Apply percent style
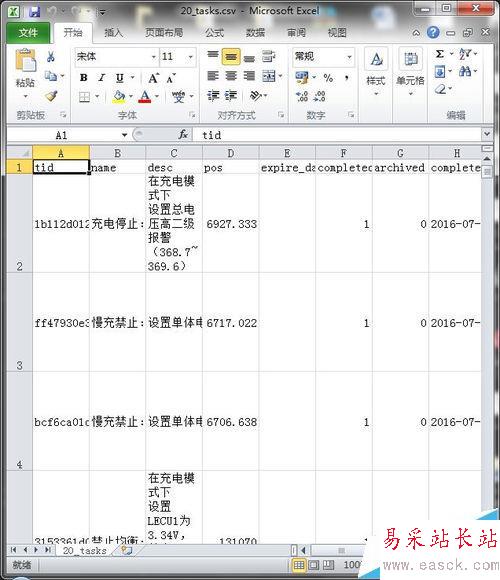500x580 pixels. (x=328, y=78)
